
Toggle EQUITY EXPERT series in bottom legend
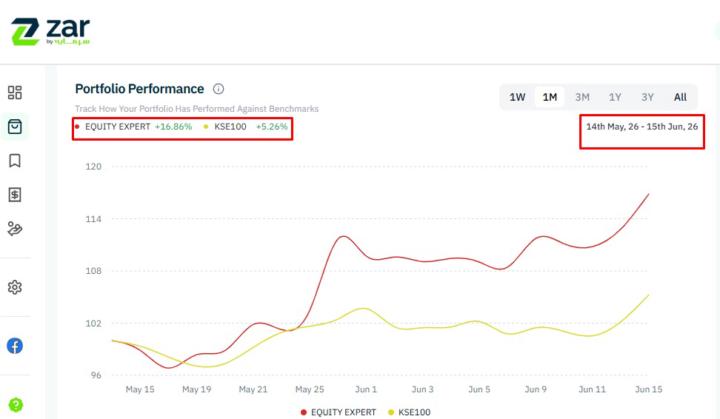point(338,412)
